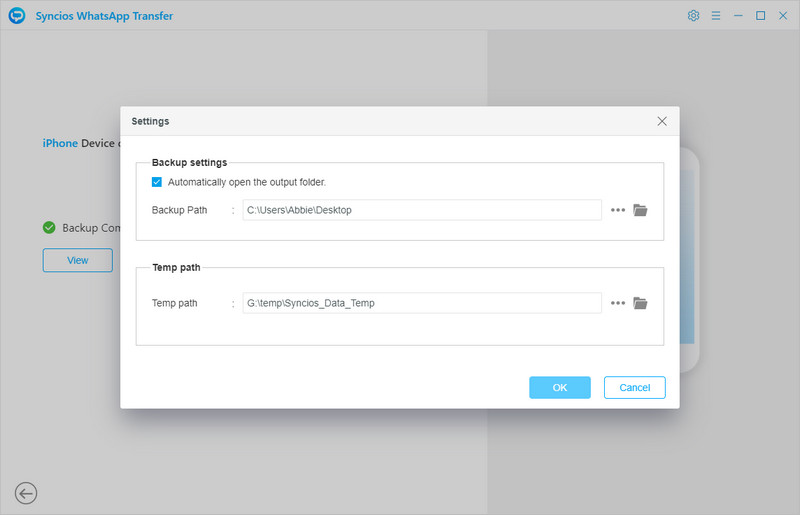Screen dimensions: 800x515
Task: Click the 'iPhone Device' heading text
Action: tap(79, 143)
